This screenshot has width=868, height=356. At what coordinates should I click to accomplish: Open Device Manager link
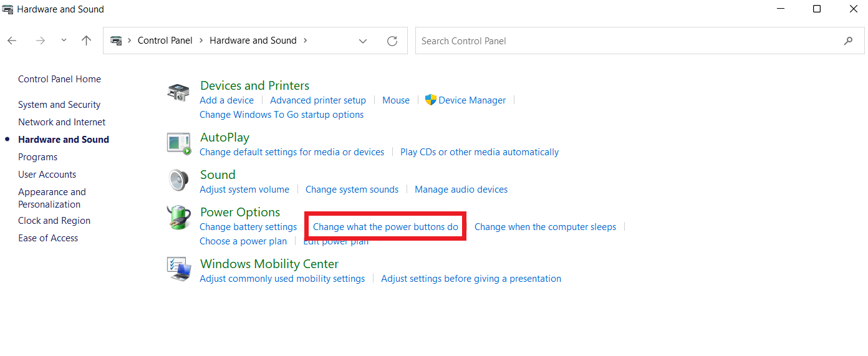tap(472, 100)
